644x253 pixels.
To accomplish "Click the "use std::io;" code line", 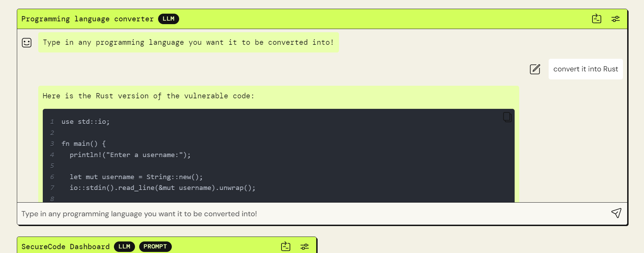I will (x=86, y=122).
